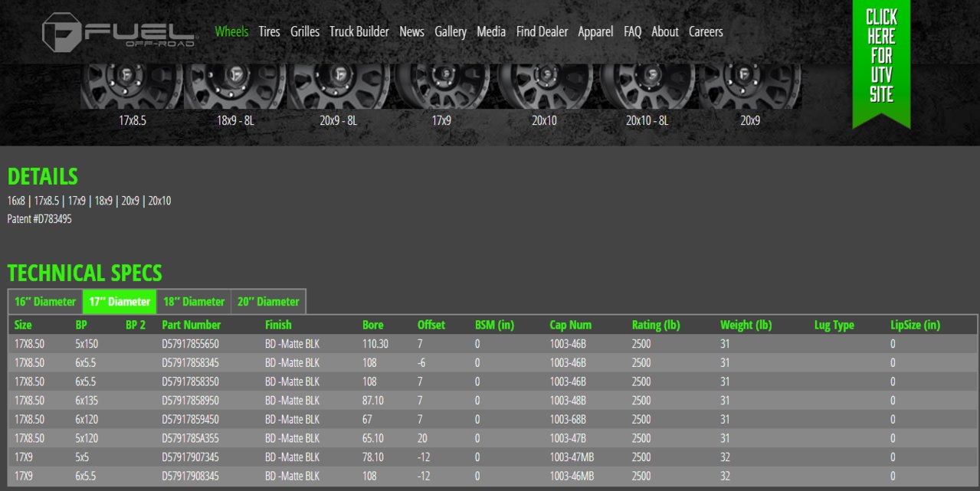This screenshot has width=980, height=491.
Task: Switch to the 16" Diameter tab
Action: (45, 301)
